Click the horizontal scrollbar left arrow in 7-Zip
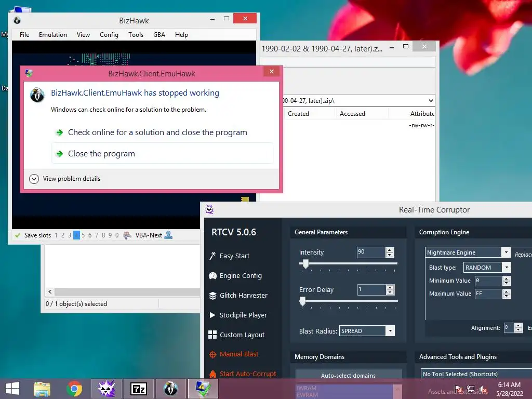Viewport: 532px width, 399px height. [x=50, y=292]
